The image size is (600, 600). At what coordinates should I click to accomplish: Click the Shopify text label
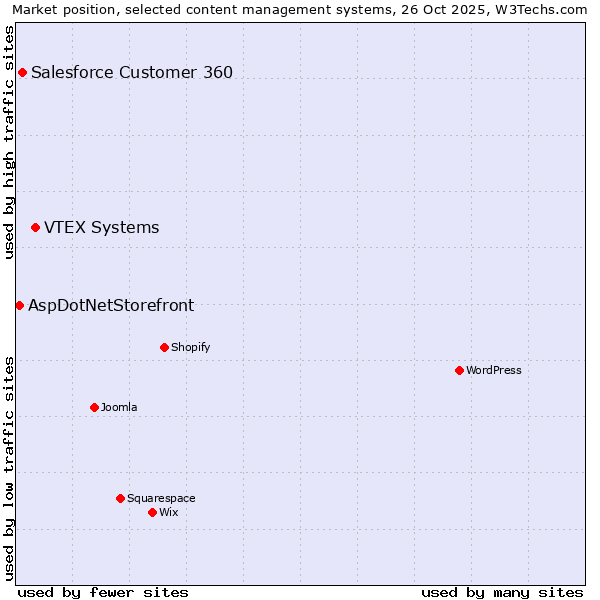190,347
